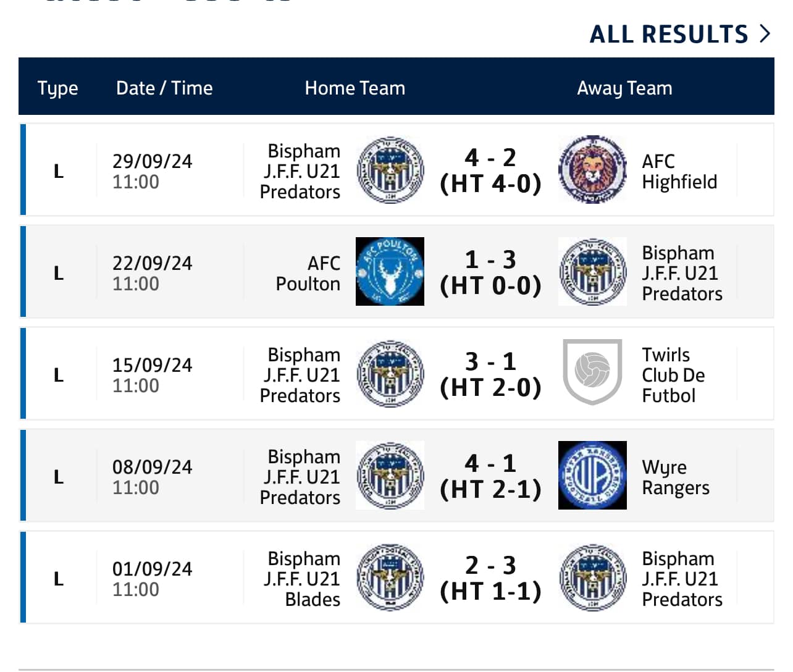Click the Away Team column header
The width and height of the screenshot is (793, 672).
[624, 88]
